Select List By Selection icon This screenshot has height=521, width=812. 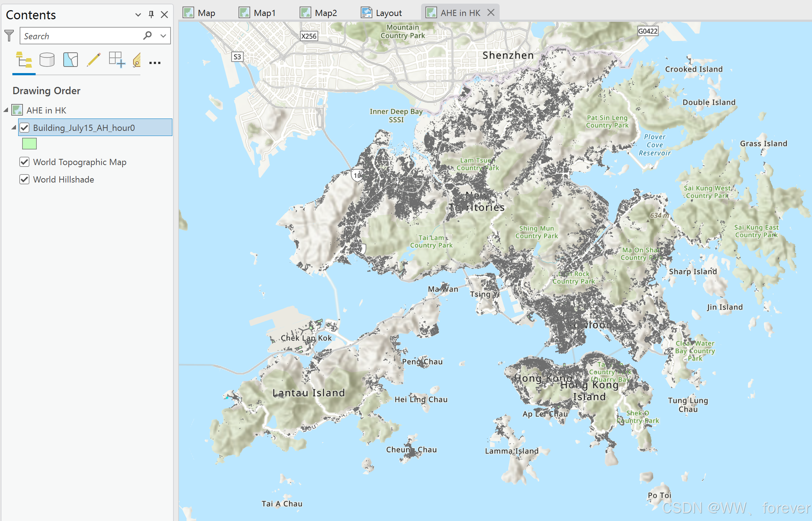[x=70, y=60]
